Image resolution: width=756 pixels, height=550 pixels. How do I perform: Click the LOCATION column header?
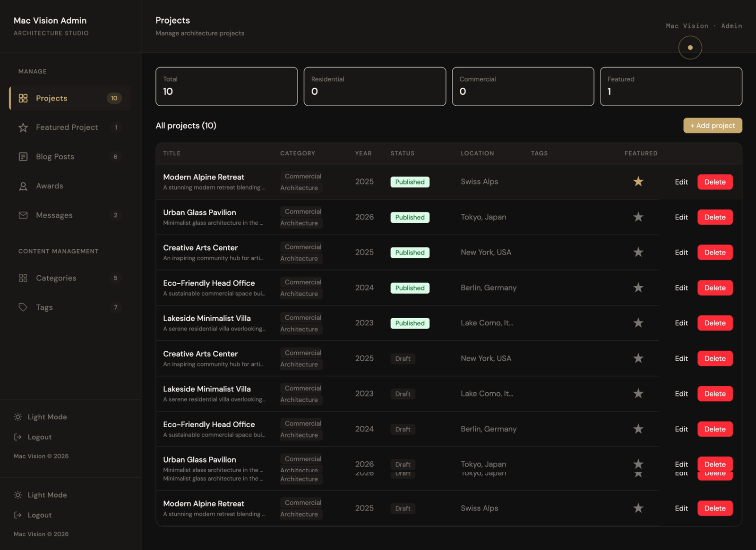[477, 153]
